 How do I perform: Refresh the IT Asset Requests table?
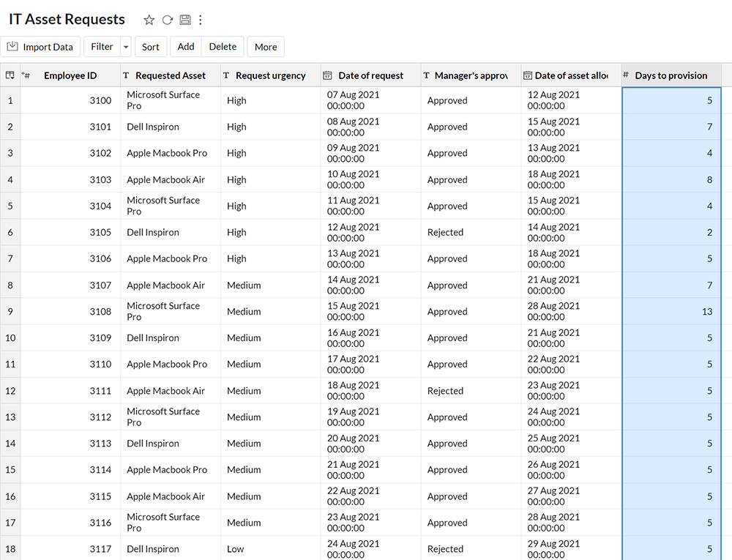coord(167,20)
